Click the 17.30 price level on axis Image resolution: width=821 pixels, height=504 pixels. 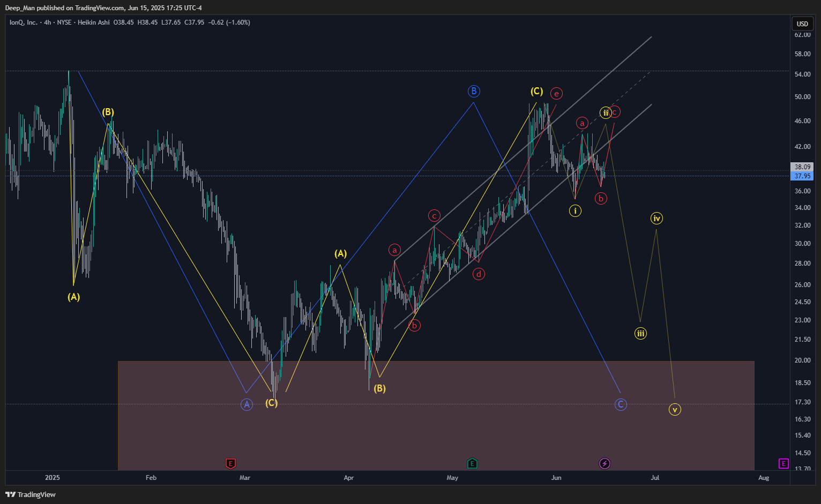coord(802,402)
